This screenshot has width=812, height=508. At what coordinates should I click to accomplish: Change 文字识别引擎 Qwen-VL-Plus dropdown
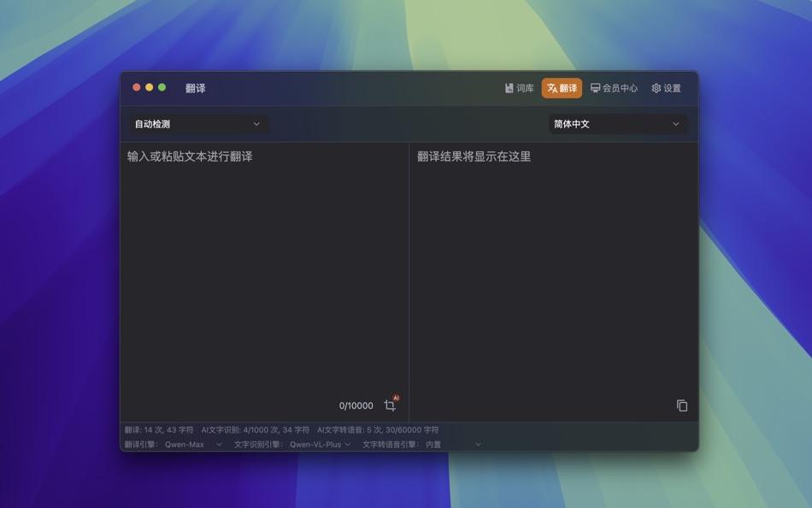pos(320,444)
